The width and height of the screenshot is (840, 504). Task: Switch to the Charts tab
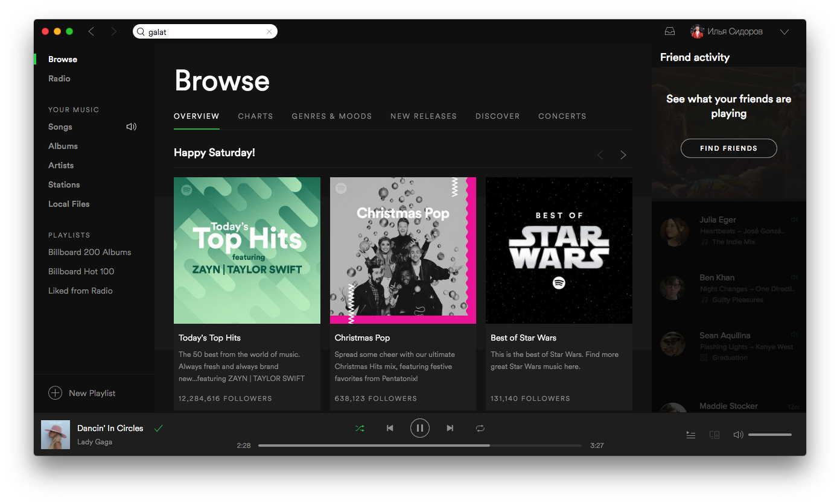pos(255,116)
